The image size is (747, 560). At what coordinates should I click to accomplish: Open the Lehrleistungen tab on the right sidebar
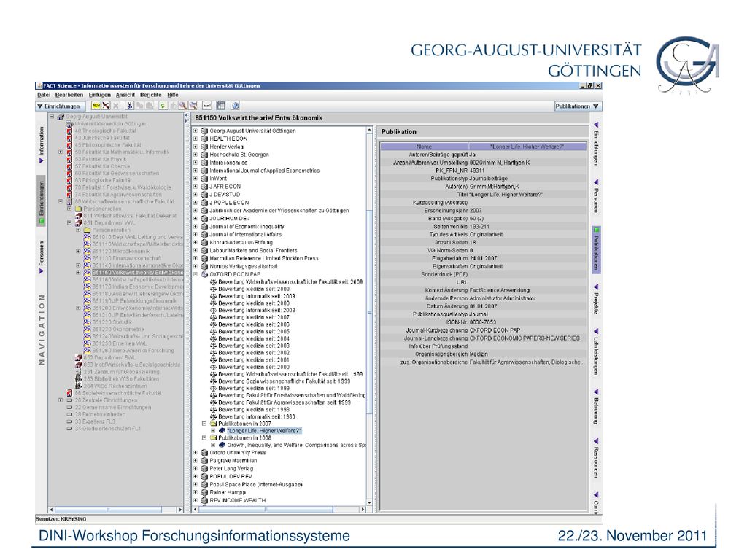pos(596,352)
